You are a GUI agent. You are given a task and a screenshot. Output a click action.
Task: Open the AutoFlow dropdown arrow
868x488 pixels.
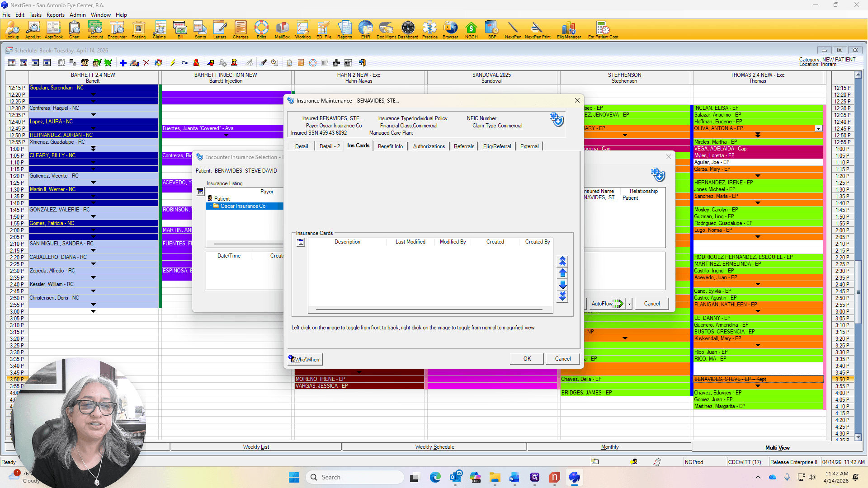[629, 304]
